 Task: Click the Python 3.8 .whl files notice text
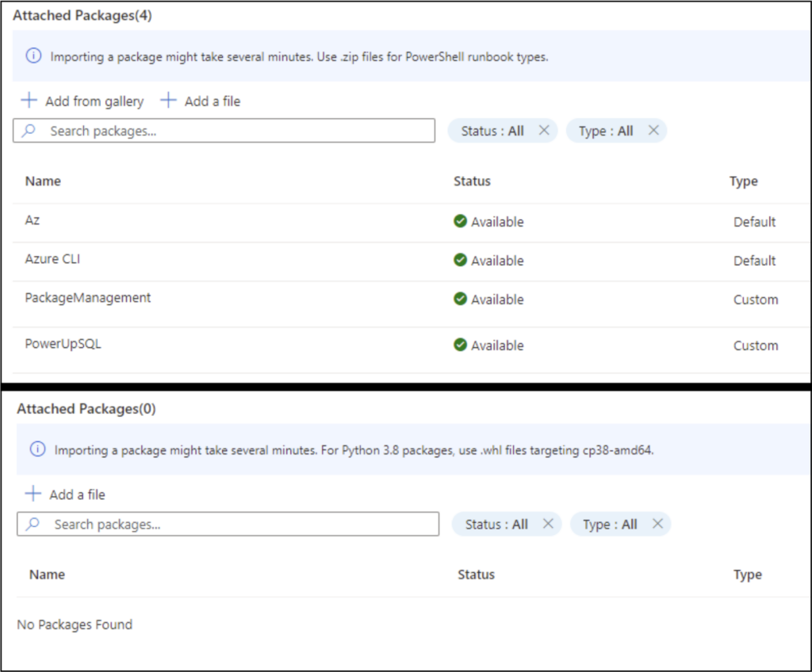click(354, 450)
